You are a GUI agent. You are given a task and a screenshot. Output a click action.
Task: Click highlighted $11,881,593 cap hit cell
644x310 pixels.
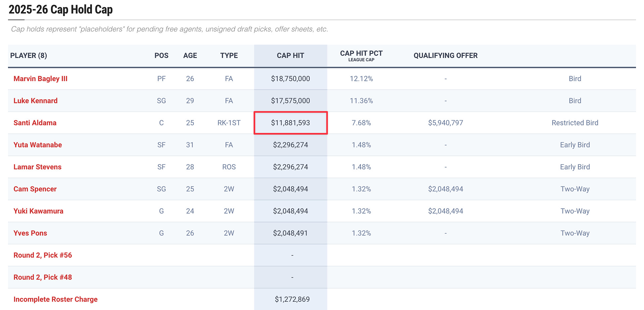[x=290, y=123]
